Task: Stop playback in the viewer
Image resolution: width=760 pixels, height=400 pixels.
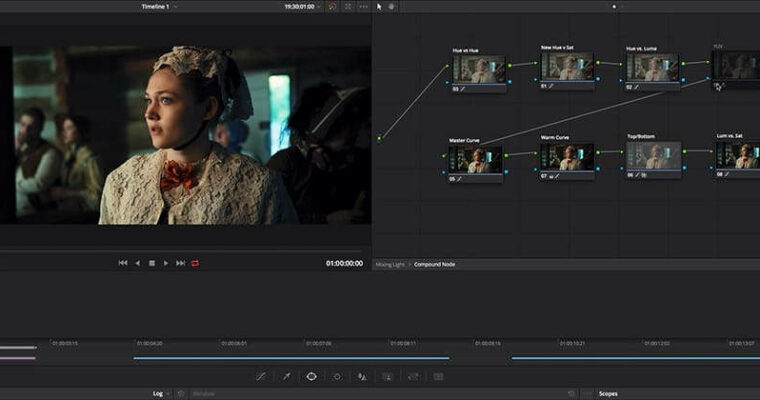Action: [x=152, y=263]
